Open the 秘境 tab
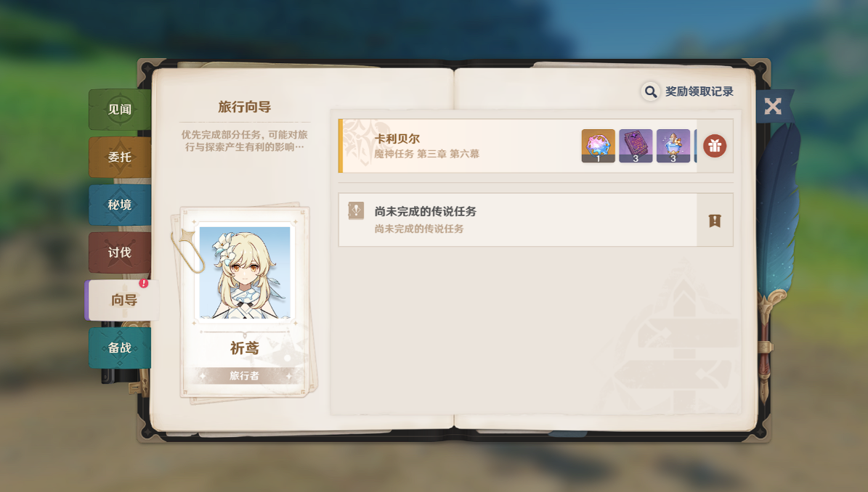 click(120, 205)
